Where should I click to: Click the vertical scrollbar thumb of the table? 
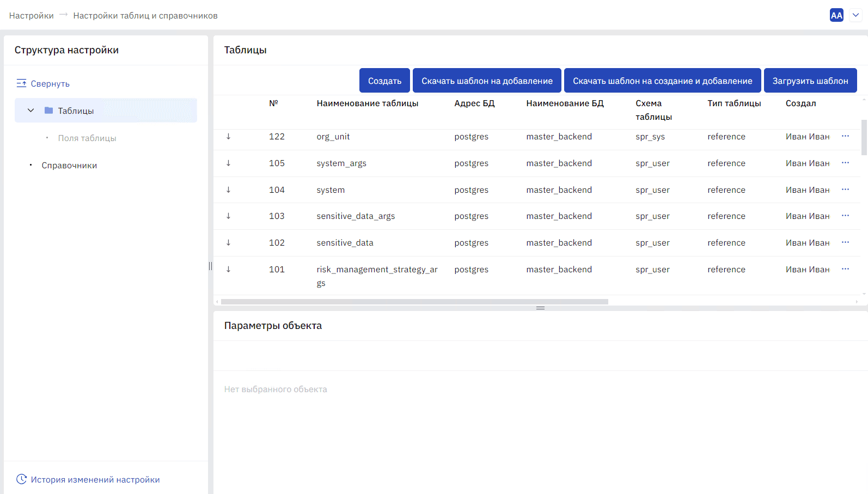click(864, 137)
